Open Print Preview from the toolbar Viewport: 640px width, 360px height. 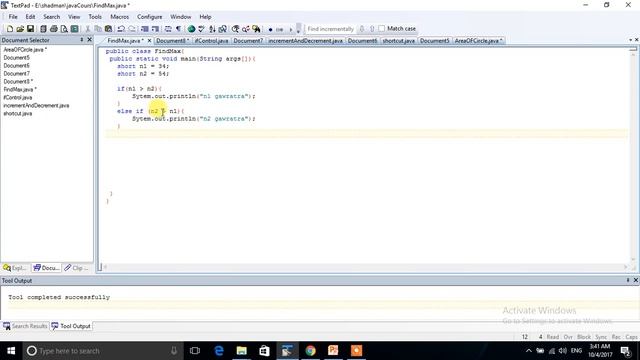pos(64,29)
